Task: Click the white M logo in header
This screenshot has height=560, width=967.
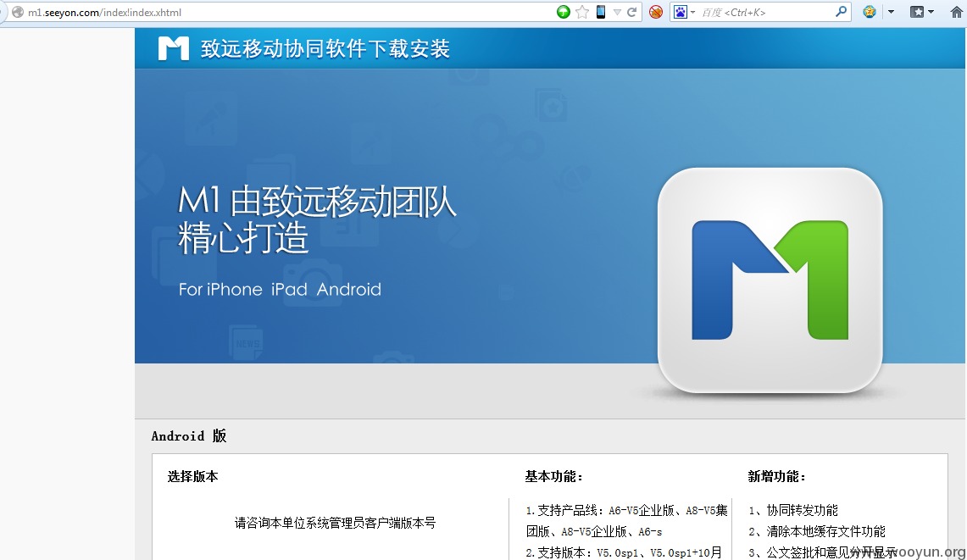Action: (x=173, y=48)
